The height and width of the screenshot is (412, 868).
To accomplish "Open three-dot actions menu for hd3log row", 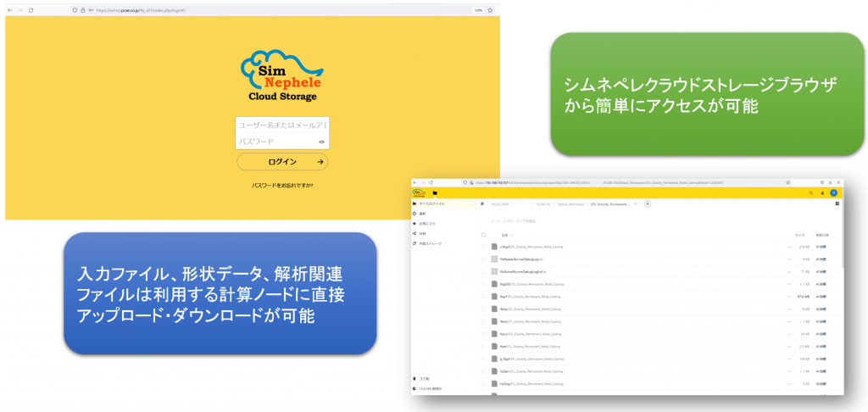I will [x=789, y=383].
